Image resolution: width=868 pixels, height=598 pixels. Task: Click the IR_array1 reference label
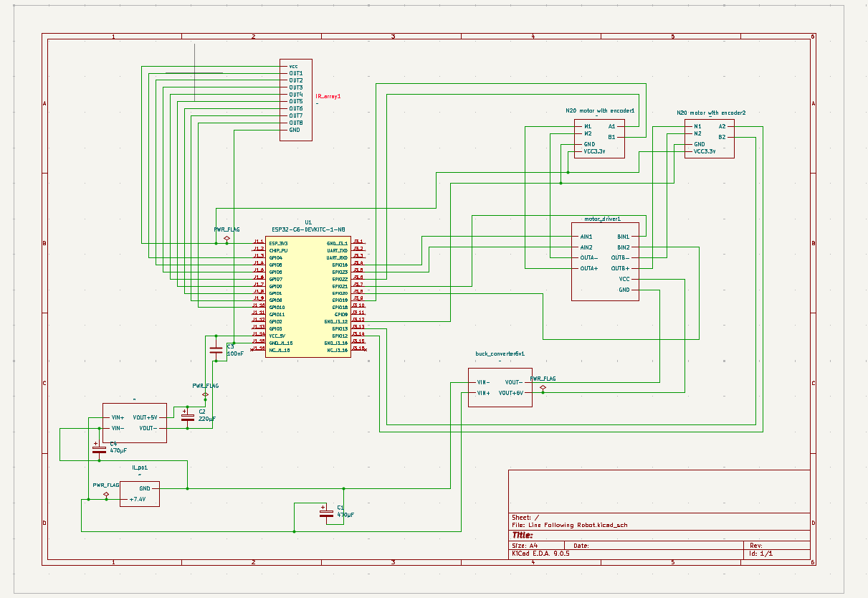(x=328, y=96)
